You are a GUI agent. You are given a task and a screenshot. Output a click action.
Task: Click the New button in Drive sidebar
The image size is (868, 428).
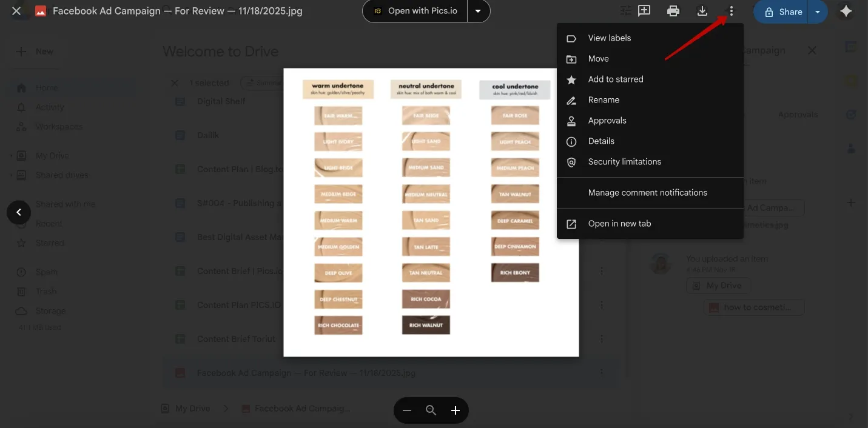point(35,52)
